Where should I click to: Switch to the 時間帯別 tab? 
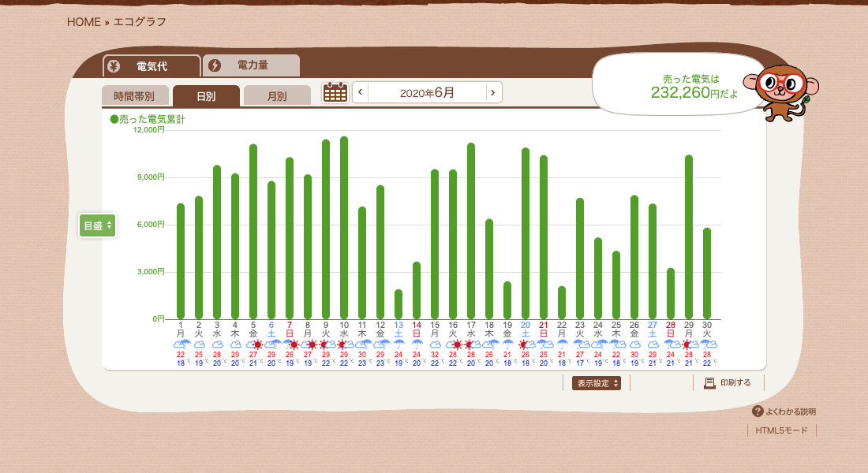135,96
